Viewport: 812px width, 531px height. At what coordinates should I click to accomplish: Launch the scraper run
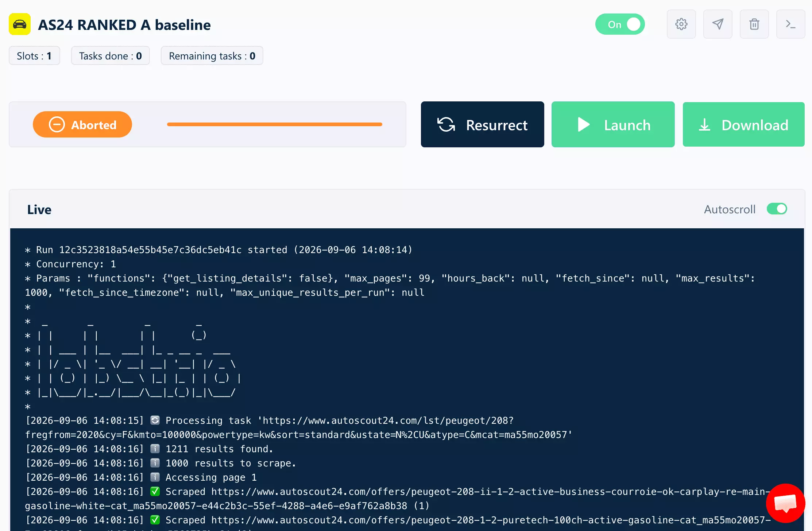[613, 124]
